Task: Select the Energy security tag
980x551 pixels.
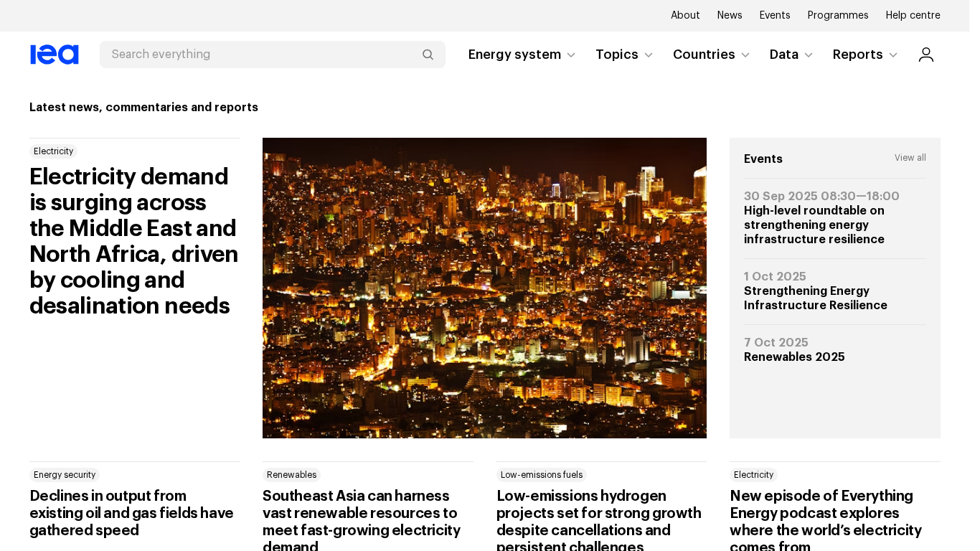Action: coord(65,475)
